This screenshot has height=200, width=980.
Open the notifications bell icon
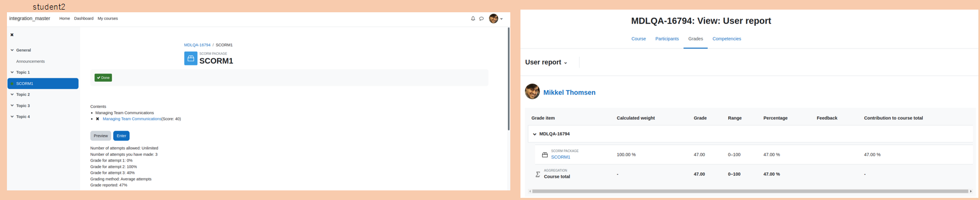click(x=473, y=19)
